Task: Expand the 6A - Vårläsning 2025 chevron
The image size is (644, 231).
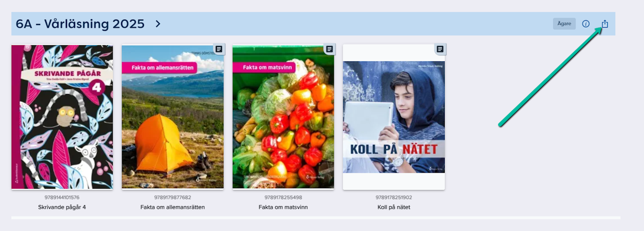Action: pos(158,24)
